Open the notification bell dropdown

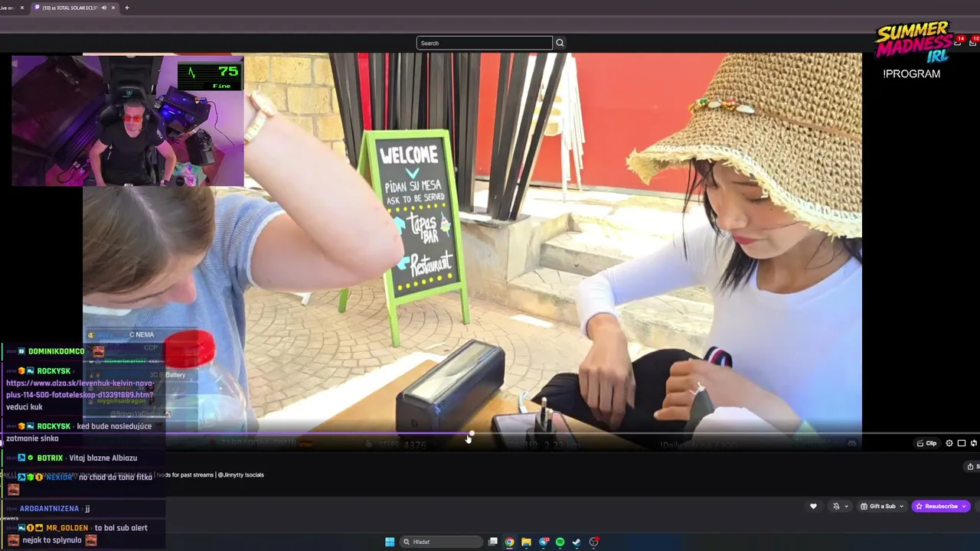tap(840, 506)
